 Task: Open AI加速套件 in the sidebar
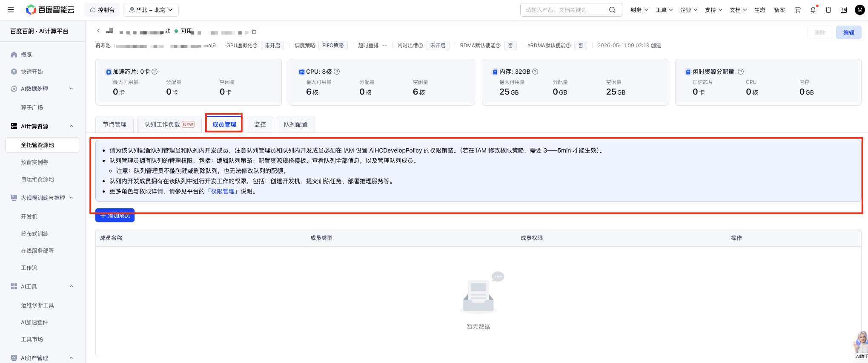[x=34, y=322]
